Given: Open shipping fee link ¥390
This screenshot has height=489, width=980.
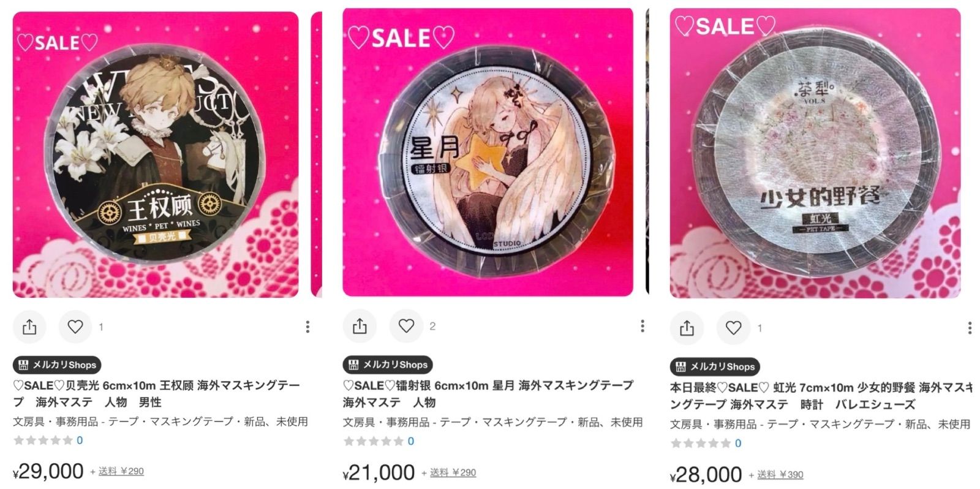Looking at the screenshot, I should pyautogui.click(x=780, y=475).
